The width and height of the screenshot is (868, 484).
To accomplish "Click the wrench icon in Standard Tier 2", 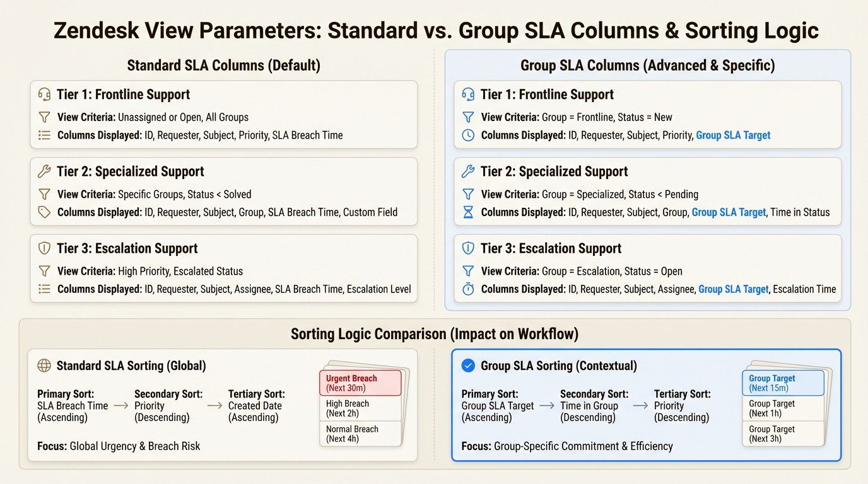I will pos(44,171).
